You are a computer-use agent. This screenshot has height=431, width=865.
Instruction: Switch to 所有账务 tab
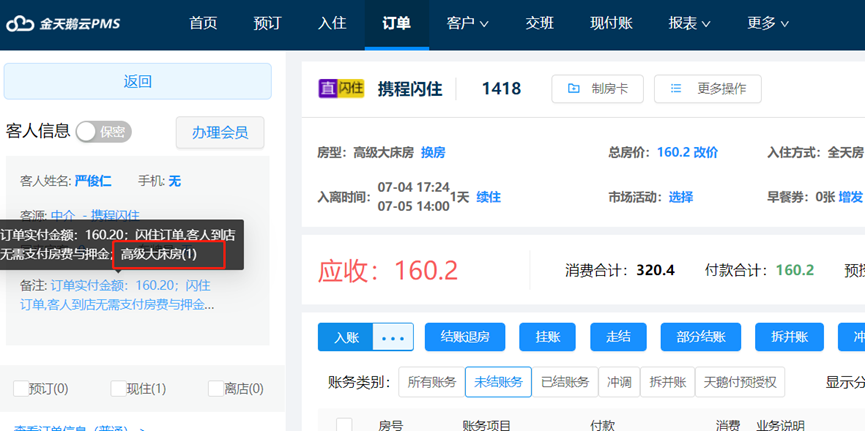click(431, 382)
